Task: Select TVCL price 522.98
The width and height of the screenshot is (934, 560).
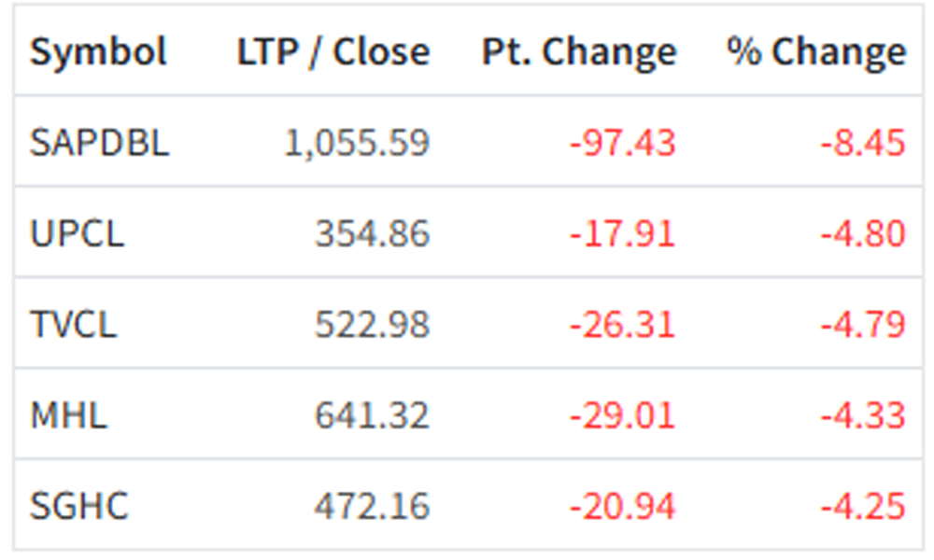Action: pyautogui.click(x=373, y=325)
